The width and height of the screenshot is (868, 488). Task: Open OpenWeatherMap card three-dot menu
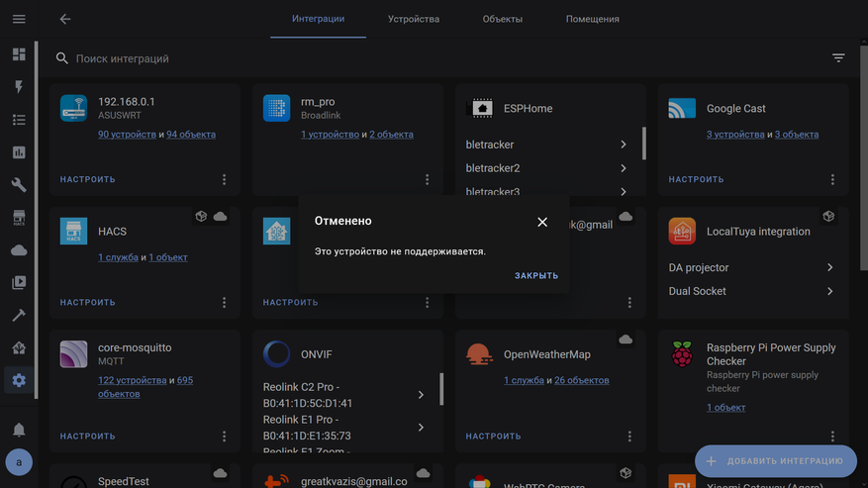[x=629, y=437]
